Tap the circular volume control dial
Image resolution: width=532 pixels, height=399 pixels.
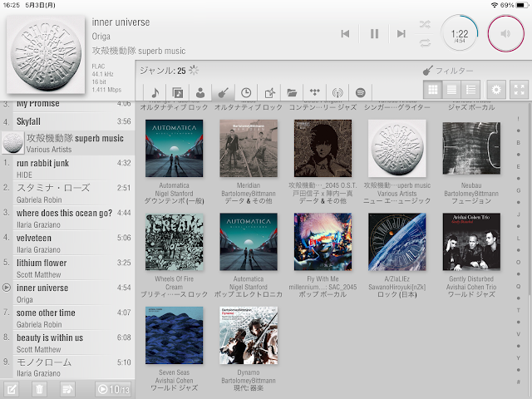coord(505,33)
